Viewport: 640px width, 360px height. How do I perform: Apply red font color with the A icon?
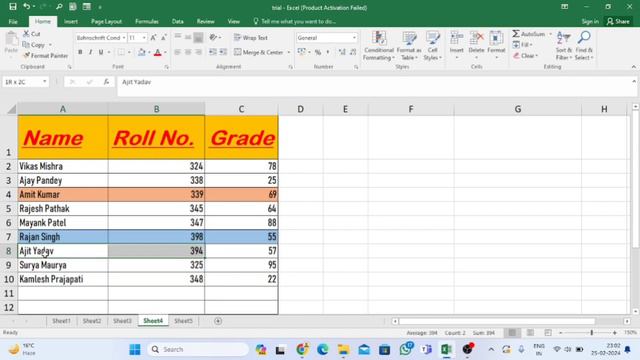coord(158,52)
